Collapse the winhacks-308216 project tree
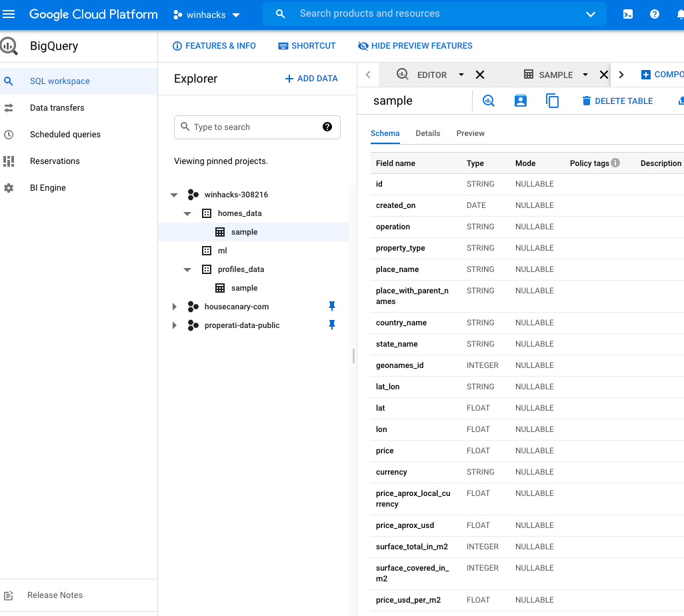The height and width of the screenshot is (616, 684). pos(174,195)
